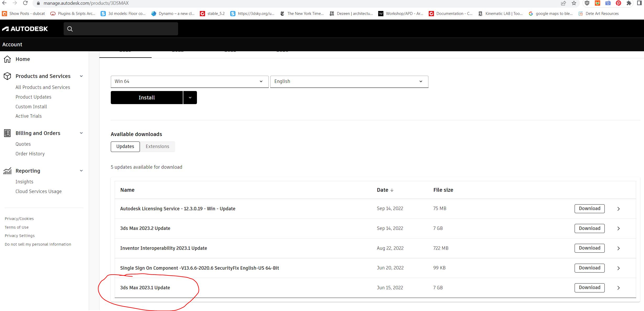Click the Install button
The height and width of the screenshot is (311, 644).
147,98
